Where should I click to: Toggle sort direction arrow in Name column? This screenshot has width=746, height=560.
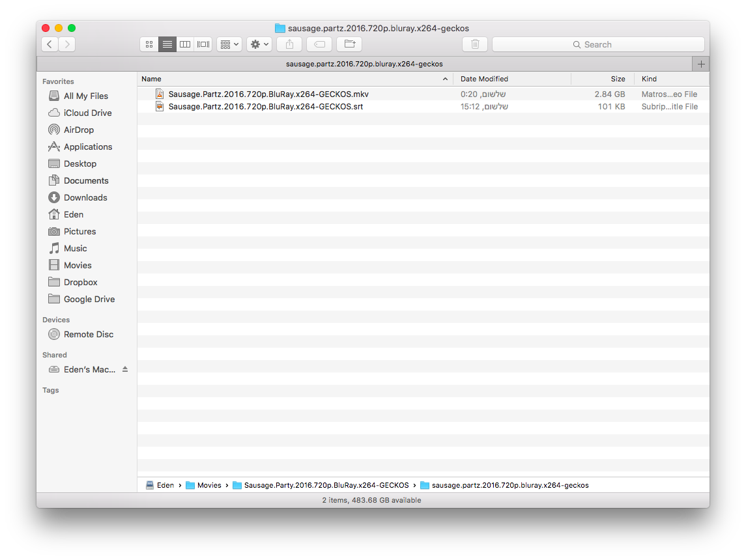point(445,79)
